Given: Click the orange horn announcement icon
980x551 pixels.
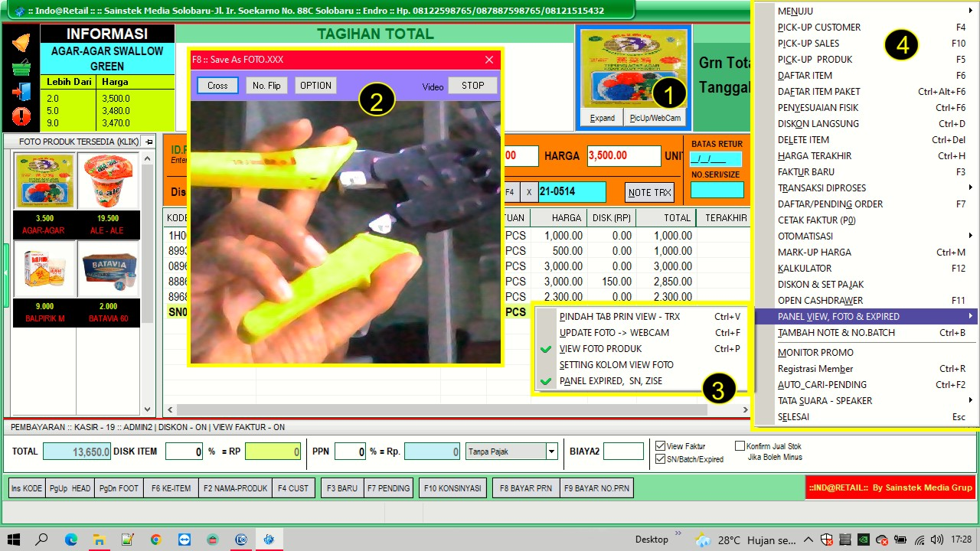Looking at the screenshot, I should click(21, 43).
